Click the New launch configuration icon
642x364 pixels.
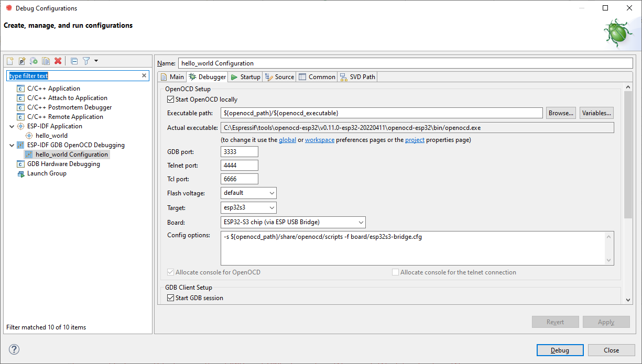coord(10,61)
